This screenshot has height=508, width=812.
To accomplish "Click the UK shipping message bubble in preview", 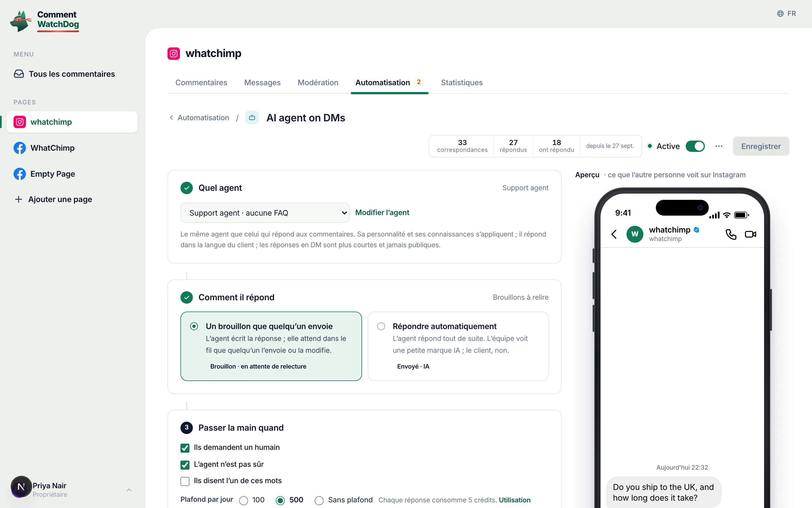I will pyautogui.click(x=663, y=492).
